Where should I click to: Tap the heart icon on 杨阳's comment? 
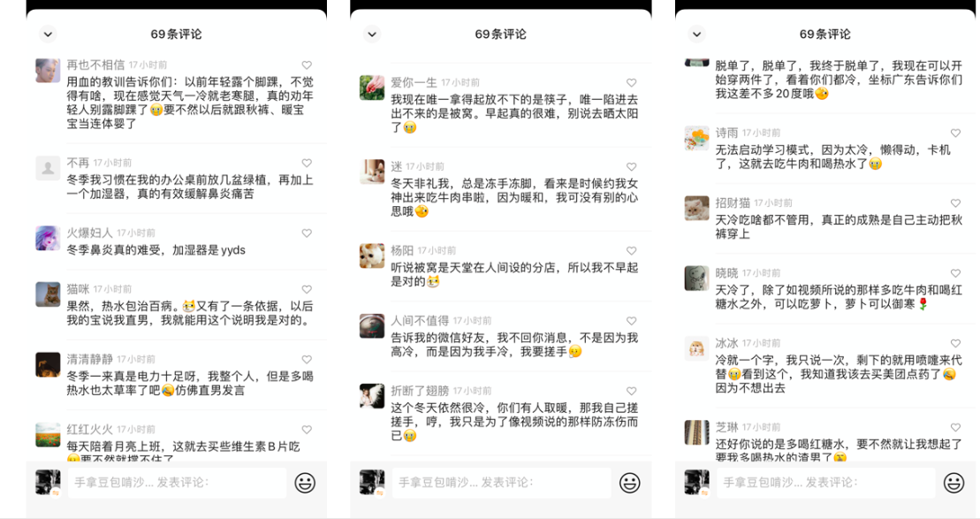click(631, 251)
